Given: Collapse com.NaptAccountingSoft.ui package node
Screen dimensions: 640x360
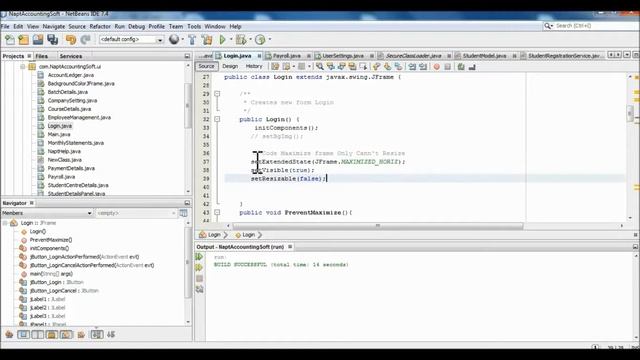Looking at the screenshot, I should point(23,67).
